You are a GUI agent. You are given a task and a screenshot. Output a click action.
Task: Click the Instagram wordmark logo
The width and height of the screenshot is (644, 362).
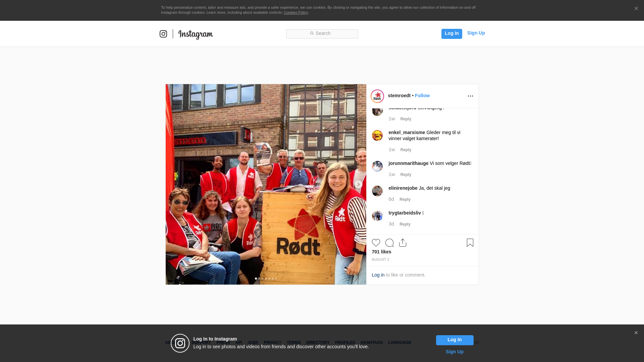click(196, 34)
